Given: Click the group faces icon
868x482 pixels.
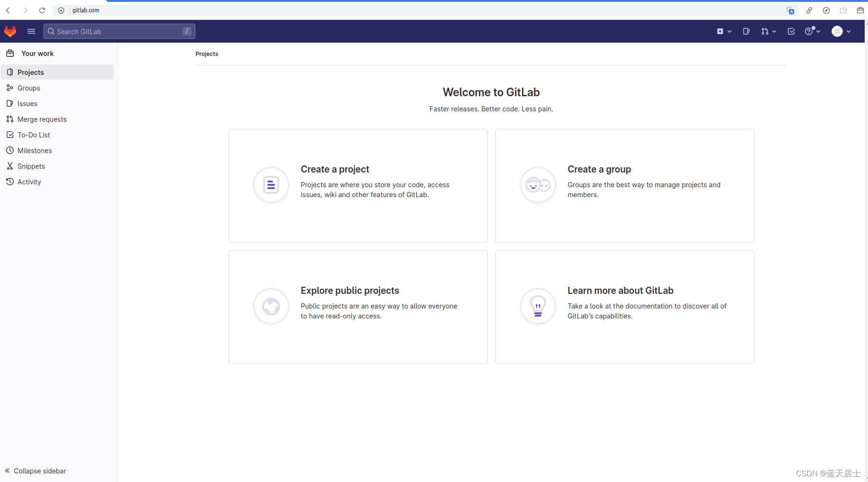Looking at the screenshot, I should coord(538,185).
